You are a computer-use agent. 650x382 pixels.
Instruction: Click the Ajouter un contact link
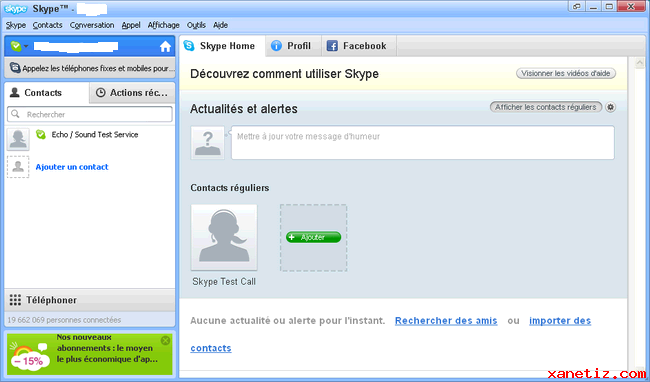tap(72, 167)
